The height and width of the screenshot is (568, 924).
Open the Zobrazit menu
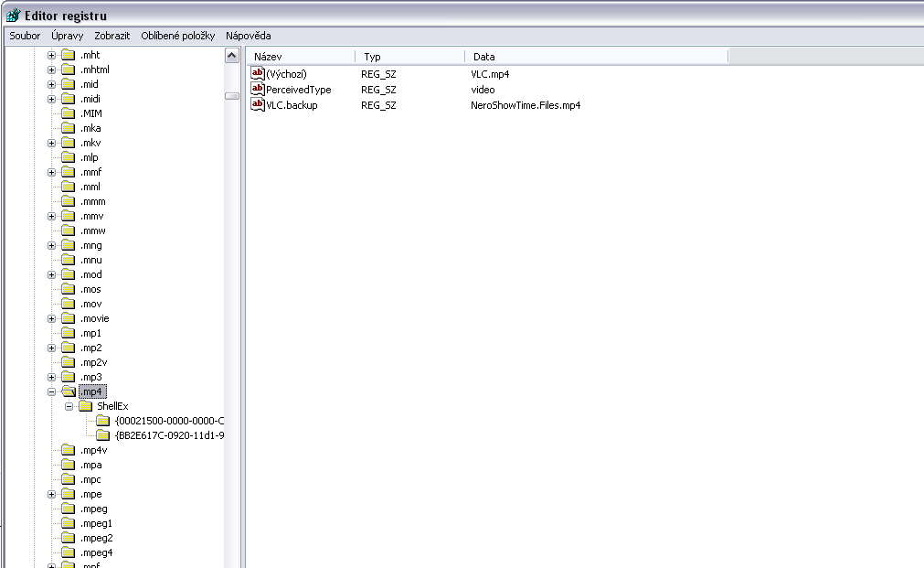(112, 36)
